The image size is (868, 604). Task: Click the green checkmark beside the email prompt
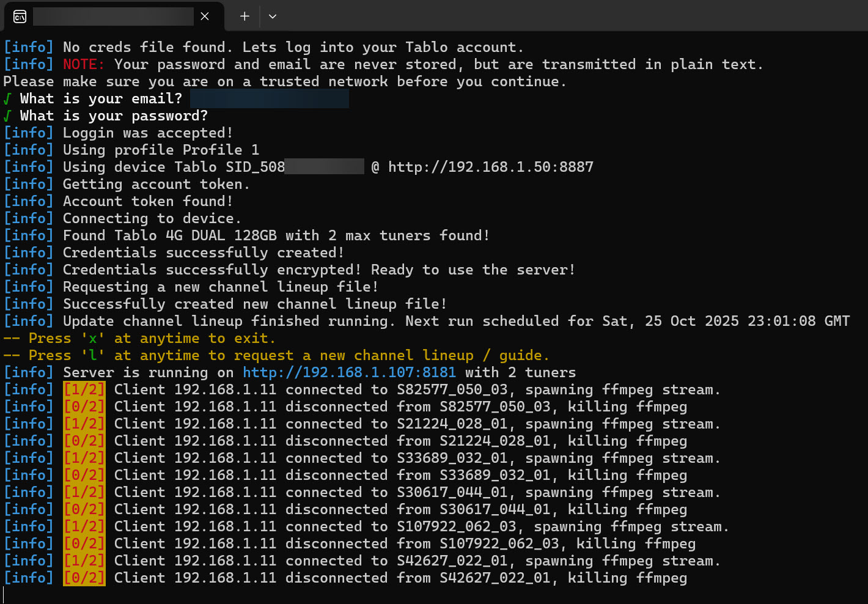click(x=7, y=98)
